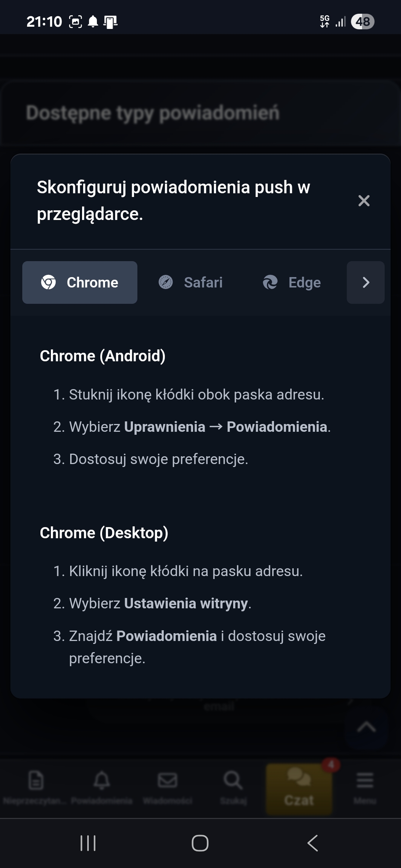Switch to the Safari tab
The image size is (401, 868).
[190, 282]
